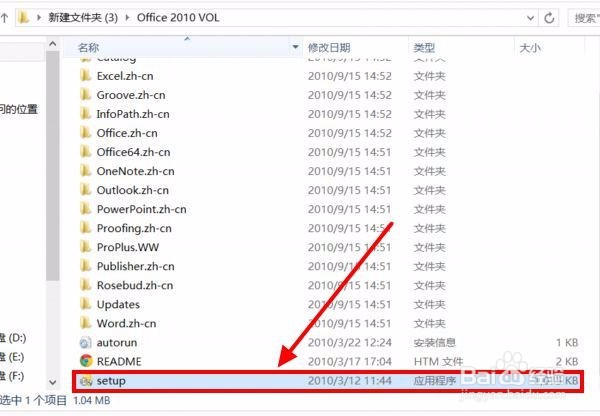Click the Word.zh-cn folder icon
This screenshot has height=416, width=600.
[86, 323]
